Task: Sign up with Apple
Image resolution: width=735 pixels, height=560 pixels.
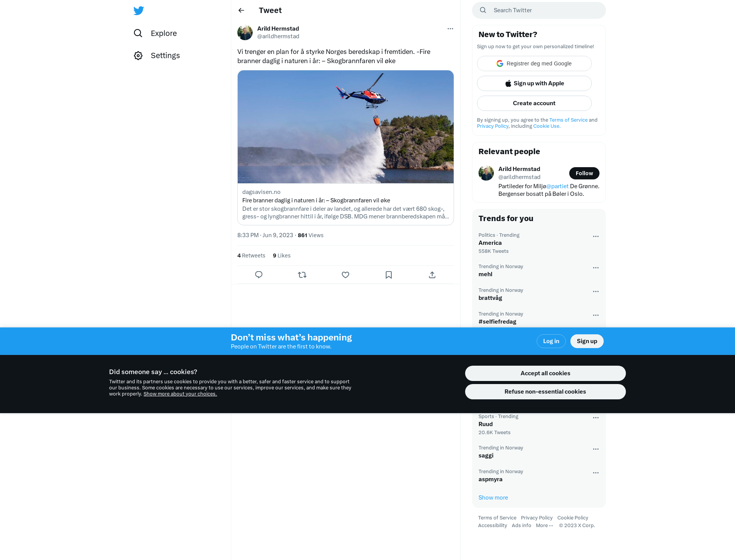Action: (534, 83)
